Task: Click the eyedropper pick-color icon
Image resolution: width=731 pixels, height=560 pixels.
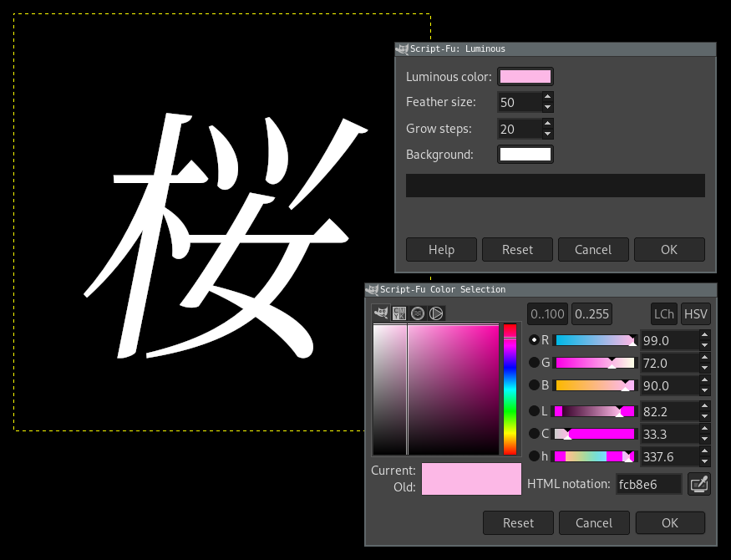Action: [699, 484]
